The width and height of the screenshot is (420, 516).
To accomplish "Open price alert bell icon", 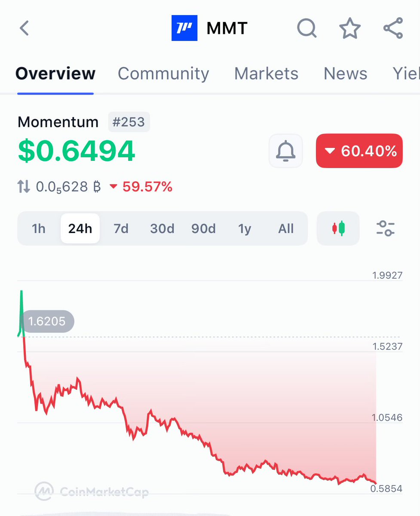I will [286, 151].
